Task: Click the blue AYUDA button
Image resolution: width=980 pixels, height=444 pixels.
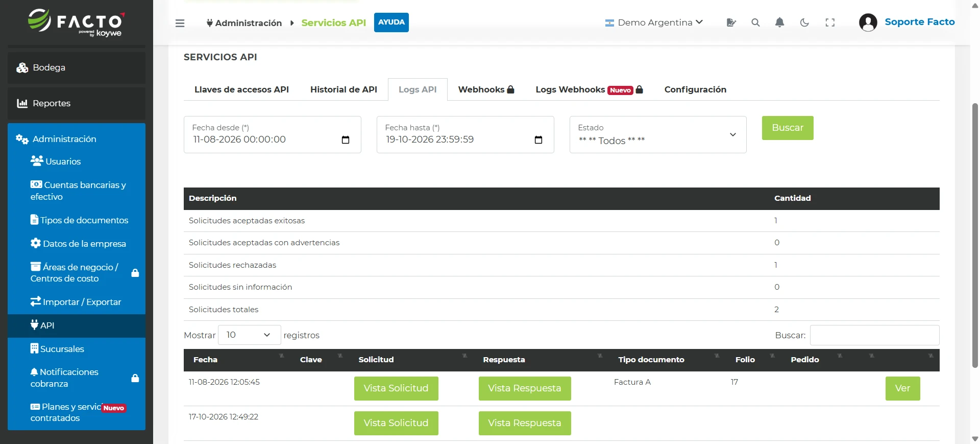Action: (391, 22)
